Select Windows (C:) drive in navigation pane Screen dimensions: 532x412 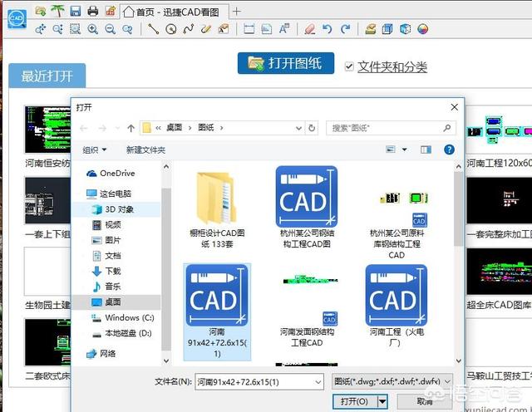coord(130,318)
